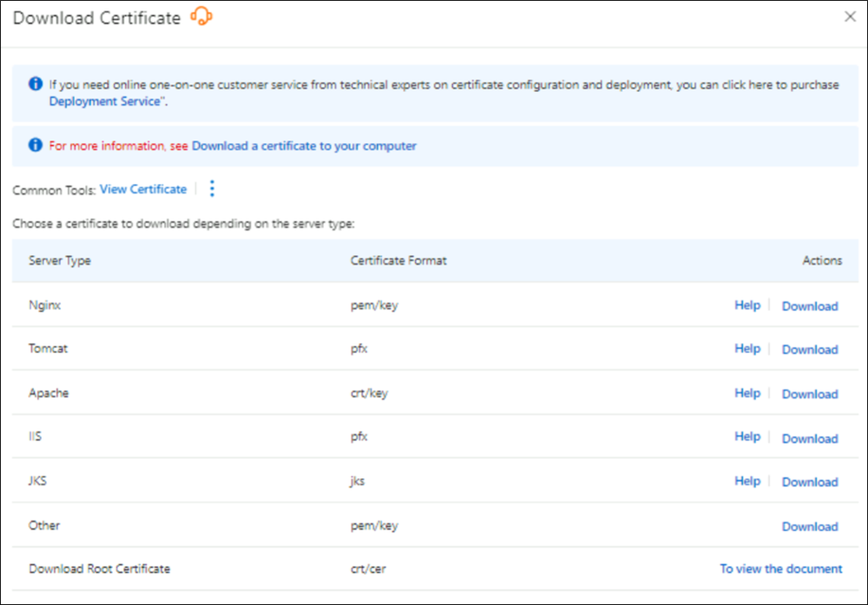Viewport: 868px width, 605px height.
Task: Open 'Download a certificate to your computer' link
Action: pos(304,146)
